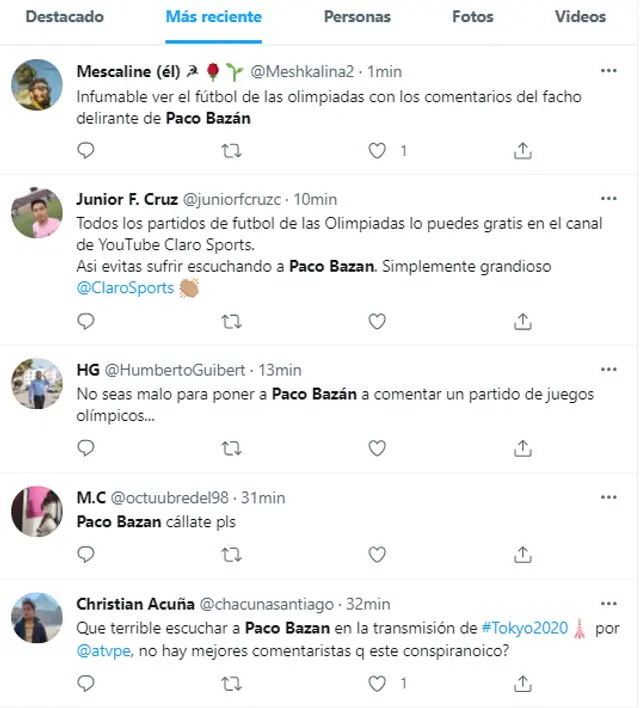Reply to M.C's tweet
The image size is (640, 708).
[x=86, y=553]
